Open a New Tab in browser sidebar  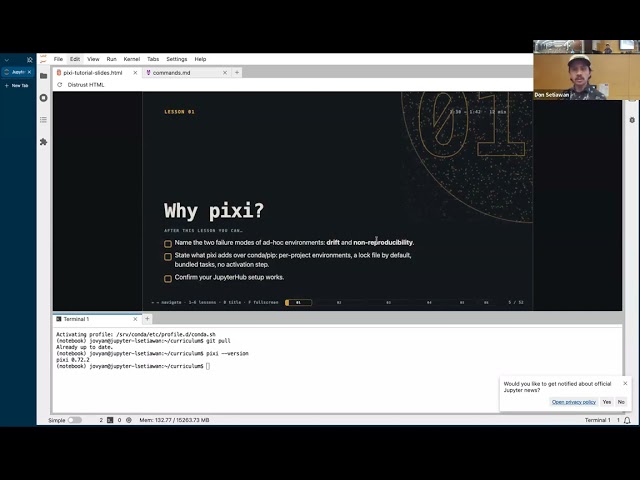(x=17, y=86)
